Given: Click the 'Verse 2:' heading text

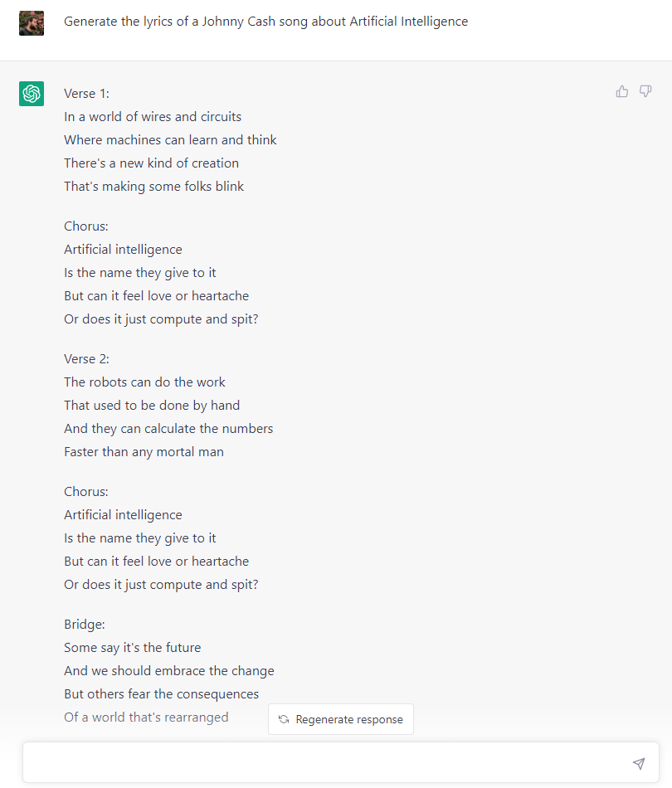Looking at the screenshot, I should click(x=86, y=359).
